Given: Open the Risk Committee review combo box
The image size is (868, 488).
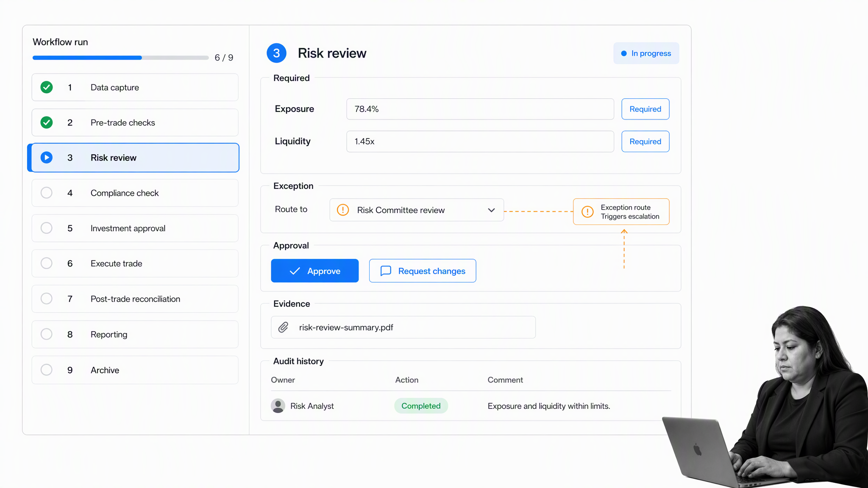Looking at the screenshot, I should click(417, 210).
